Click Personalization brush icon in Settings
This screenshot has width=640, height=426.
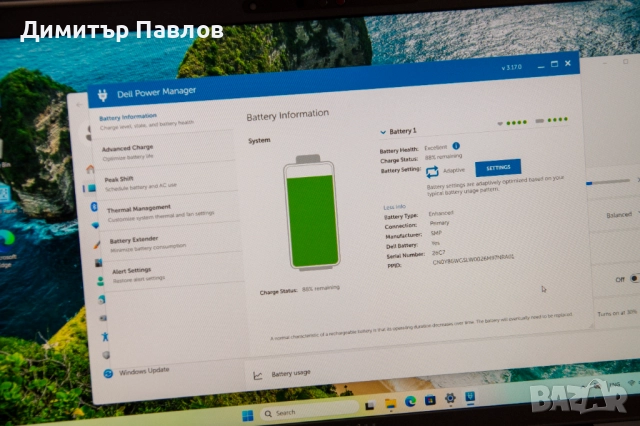[96, 244]
